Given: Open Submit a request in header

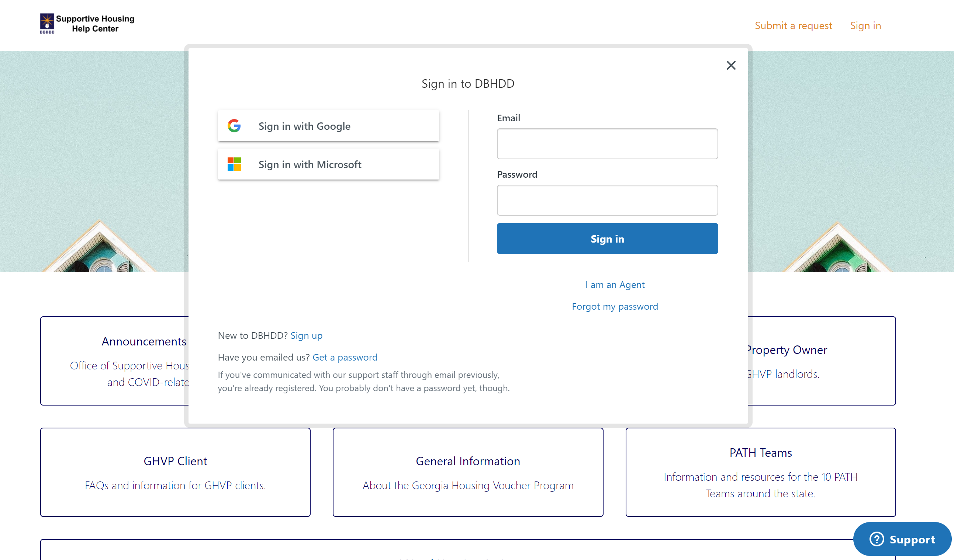Looking at the screenshot, I should [x=793, y=25].
